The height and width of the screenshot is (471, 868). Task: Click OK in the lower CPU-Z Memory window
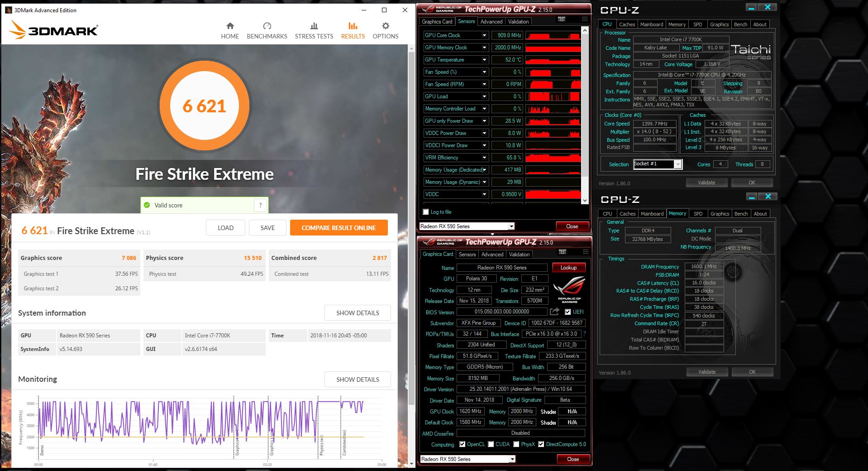752,372
